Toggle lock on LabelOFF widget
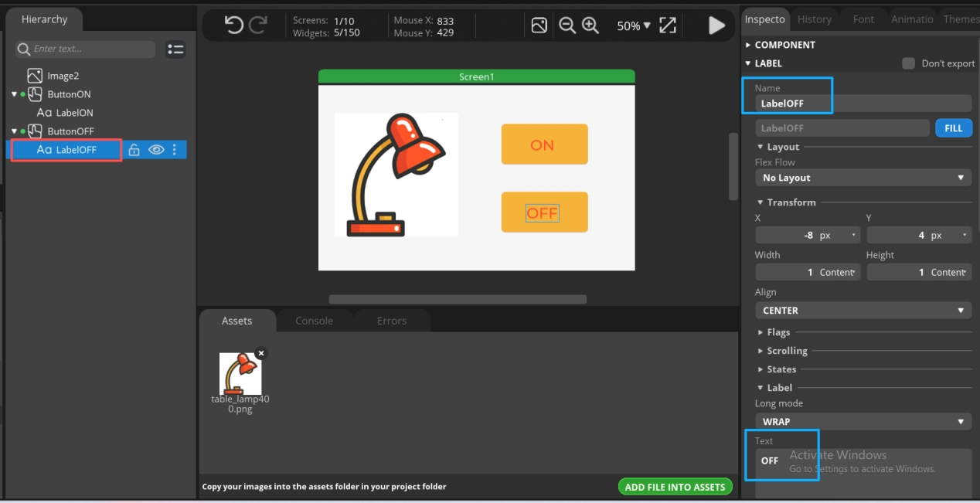Screen dimensions: 980x503 [134, 150]
